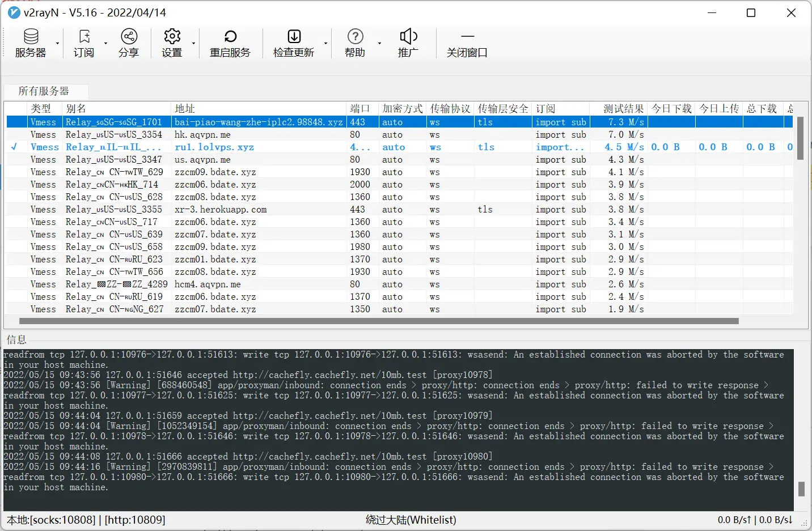Image resolution: width=812 pixels, height=531 pixels.
Task: Expand the 检查更新 dropdown arrow
Action: (325, 44)
